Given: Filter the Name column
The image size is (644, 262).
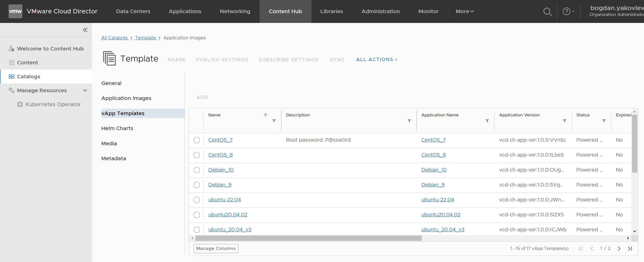Looking at the screenshot, I should click(x=274, y=121).
